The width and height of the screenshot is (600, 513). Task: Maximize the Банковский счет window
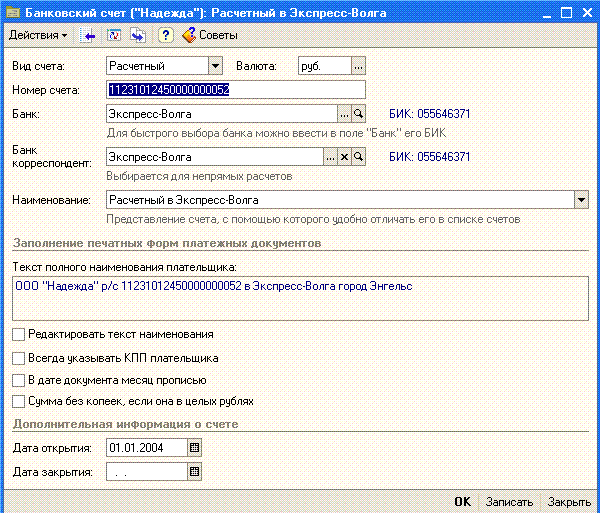tap(567, 13)
